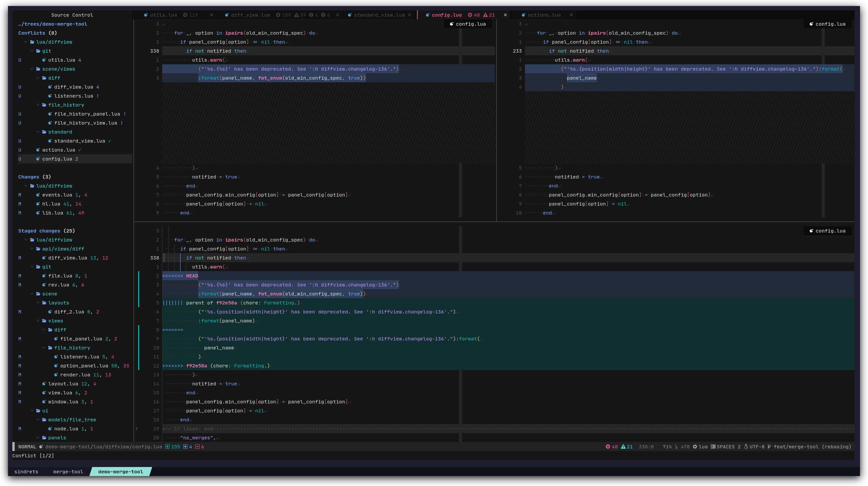This screenshot has width=868, height=486.
Task: Toggle the resolved checkmark beside actions.lua
Action: pos(80,150)
